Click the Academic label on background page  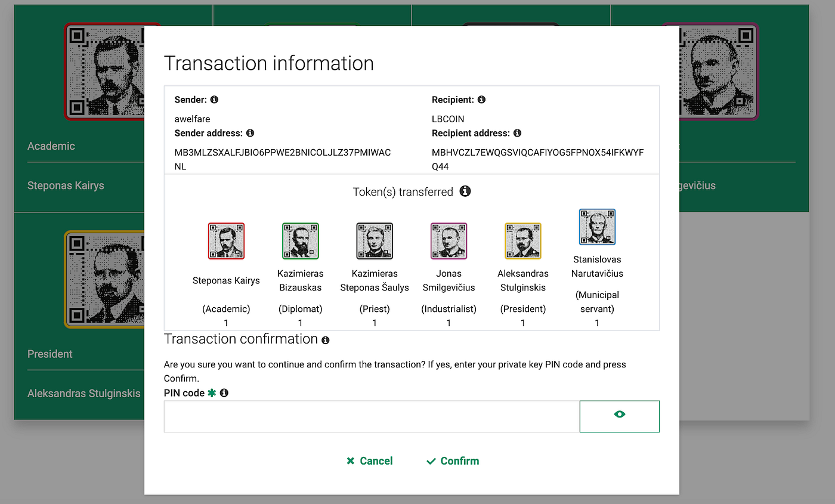pos(51,146)
